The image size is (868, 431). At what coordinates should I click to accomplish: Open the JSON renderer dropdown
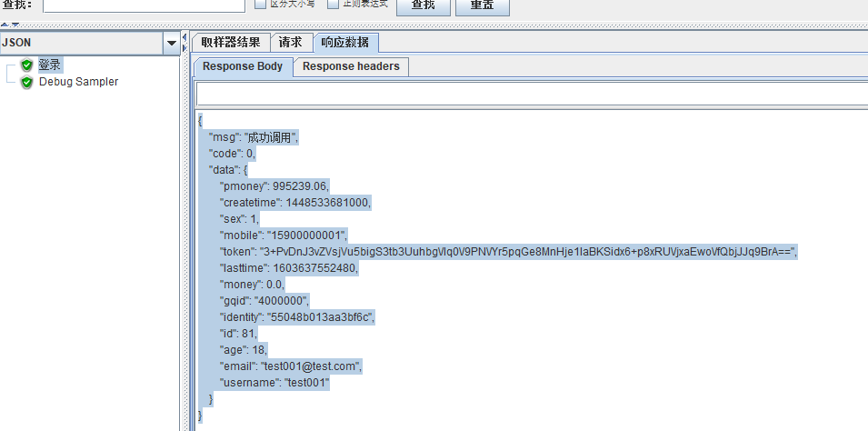click(172, 43)
